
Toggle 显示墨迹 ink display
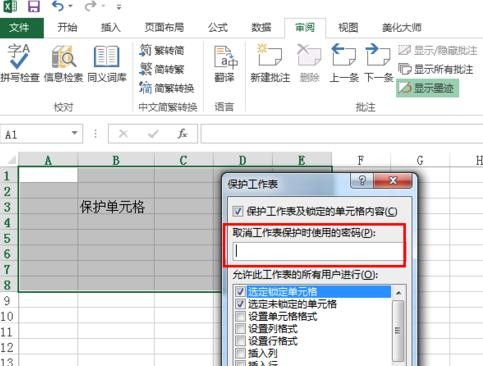coord(427,88)
